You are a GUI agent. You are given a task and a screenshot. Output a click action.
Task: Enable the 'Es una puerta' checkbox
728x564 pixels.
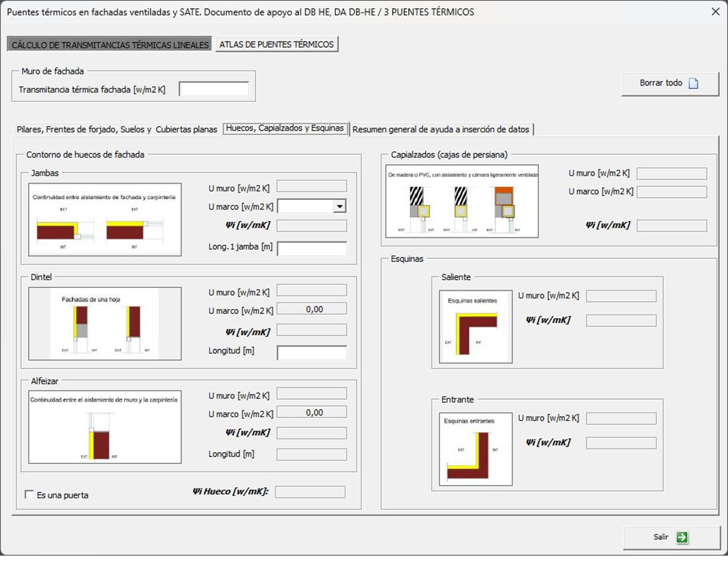click(x=29, y=495)
